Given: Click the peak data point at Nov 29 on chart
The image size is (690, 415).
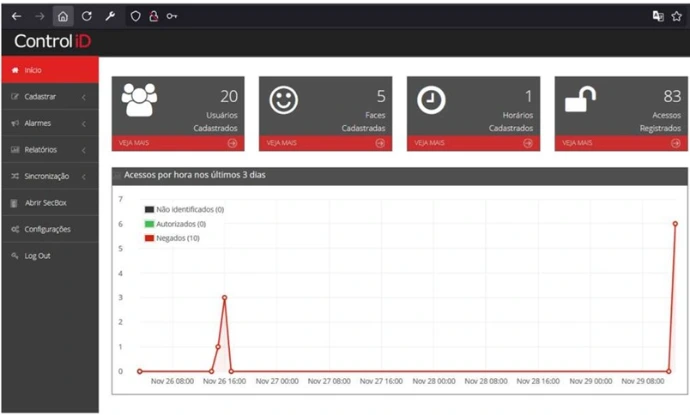Looking at the screenshot, I should (675, 224).
